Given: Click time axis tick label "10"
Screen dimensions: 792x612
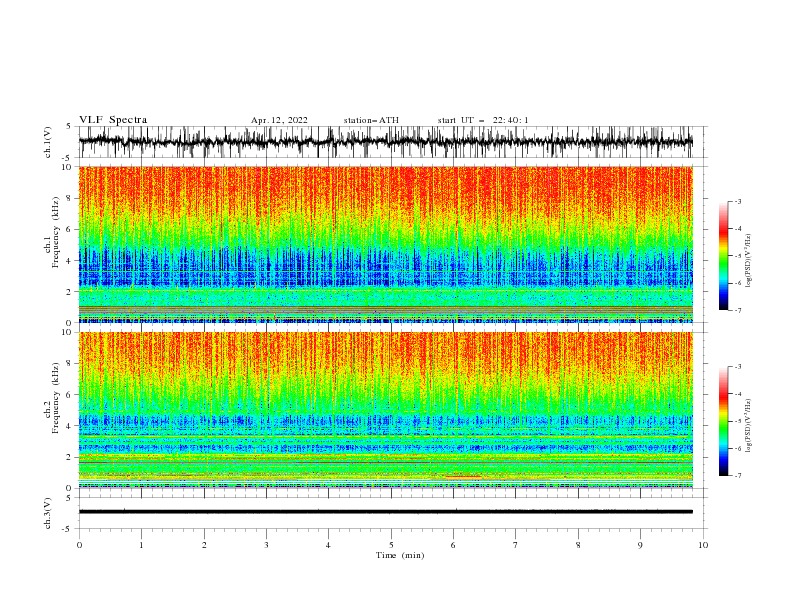Looking at the screenshot, I should (x=703, y=545).
